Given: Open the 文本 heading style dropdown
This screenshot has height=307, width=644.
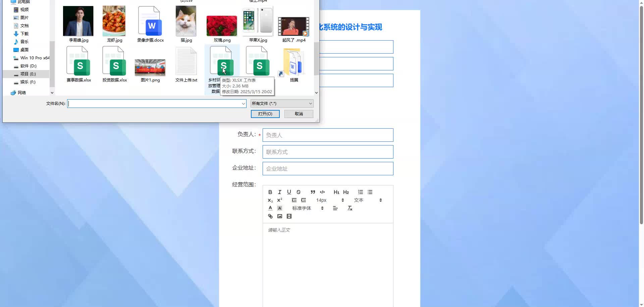Looking at the screenshot, I should (368, 200).
